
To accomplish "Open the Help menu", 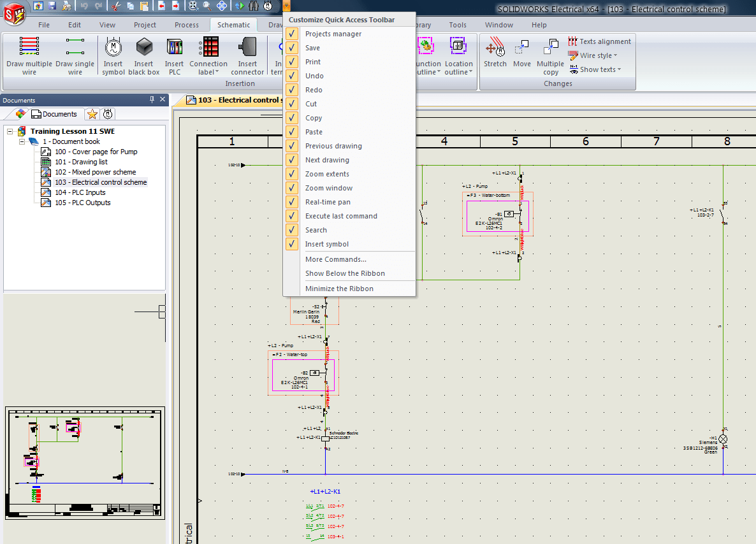I will (539, 25).
